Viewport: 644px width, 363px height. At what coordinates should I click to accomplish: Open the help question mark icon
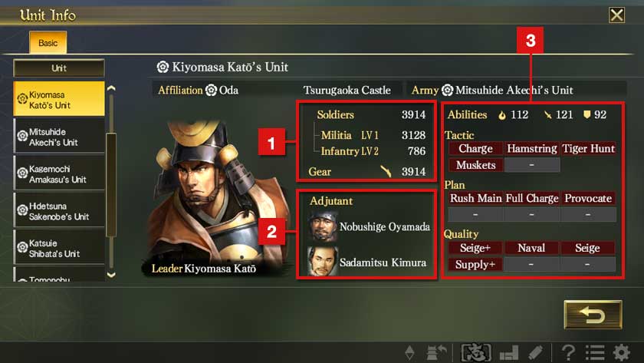tap(568, 352)
